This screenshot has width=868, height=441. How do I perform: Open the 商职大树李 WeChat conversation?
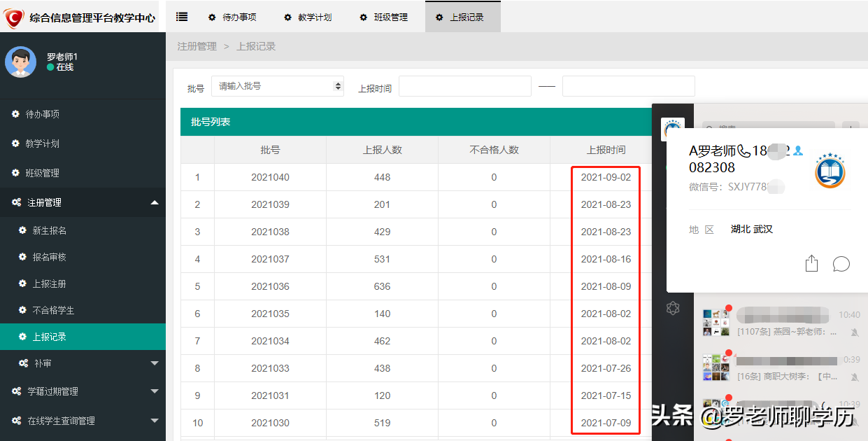click(781, 368)
